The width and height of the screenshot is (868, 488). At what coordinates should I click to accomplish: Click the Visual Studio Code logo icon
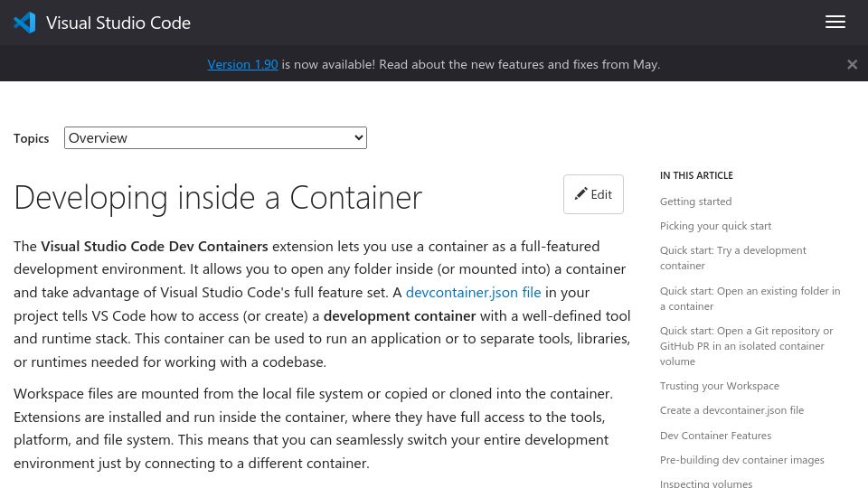point(24,23)
